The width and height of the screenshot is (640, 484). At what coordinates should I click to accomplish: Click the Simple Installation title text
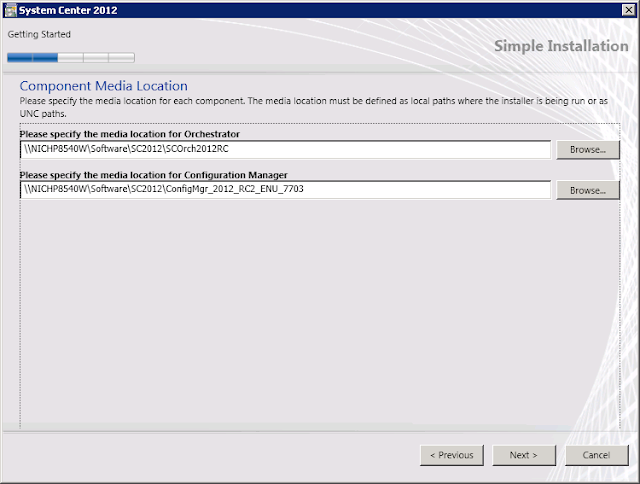coord(561,46)
